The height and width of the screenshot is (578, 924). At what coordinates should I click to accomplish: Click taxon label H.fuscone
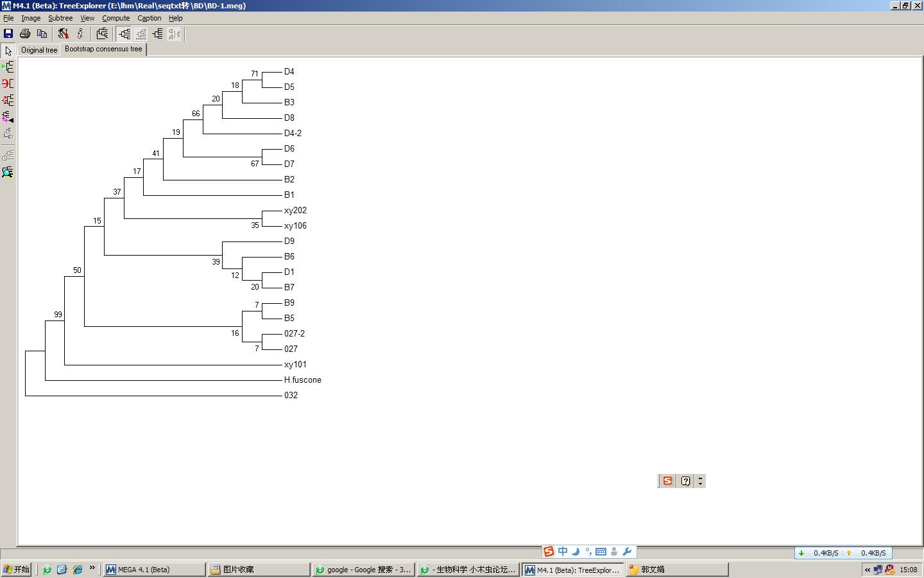(303, 380)
